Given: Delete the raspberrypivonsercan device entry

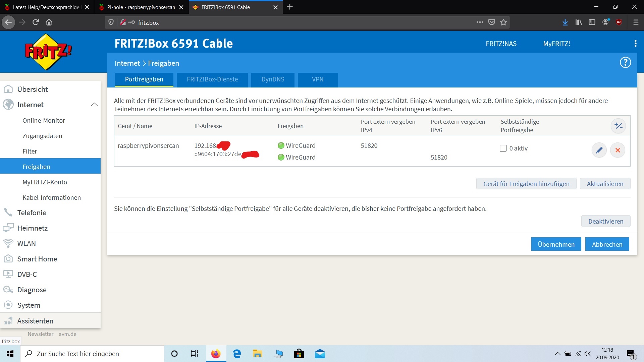Looking at the screenshot, I should click(618, 150).
